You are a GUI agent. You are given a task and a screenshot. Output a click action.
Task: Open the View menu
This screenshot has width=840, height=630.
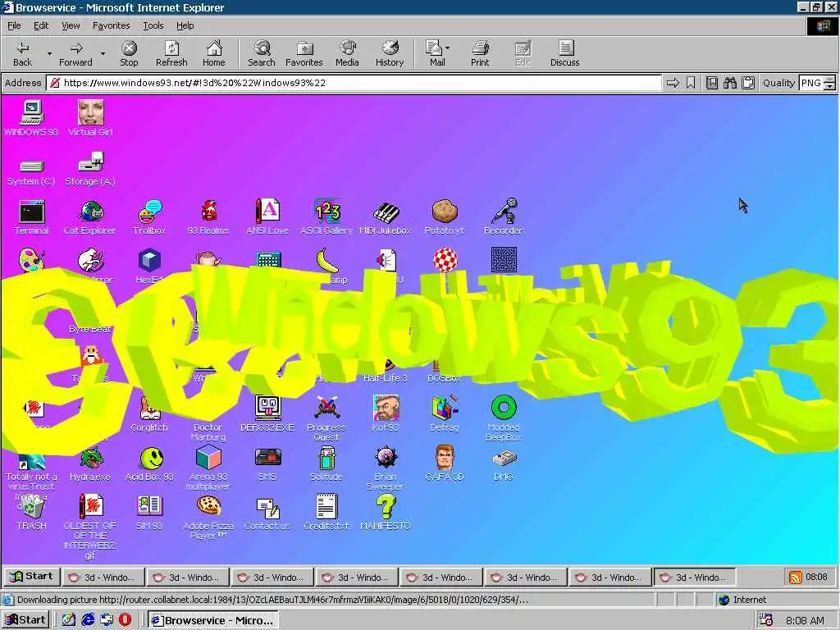coord(71,25)
